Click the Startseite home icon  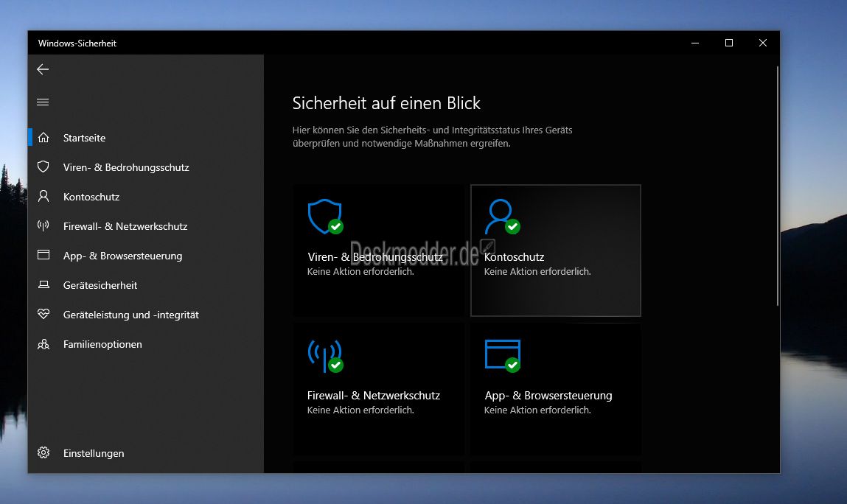pyautogui.click(x=43, y=138)
